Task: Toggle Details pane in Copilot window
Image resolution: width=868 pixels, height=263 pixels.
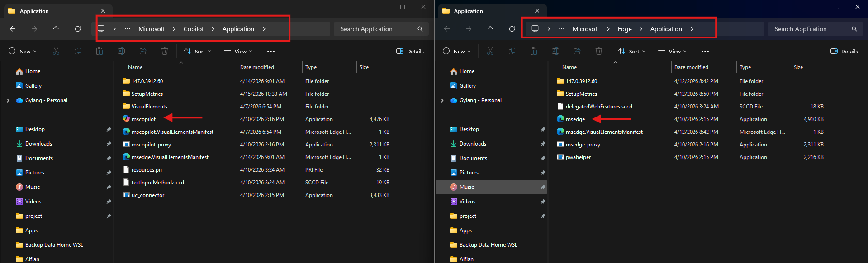Action: click(410, 52)
